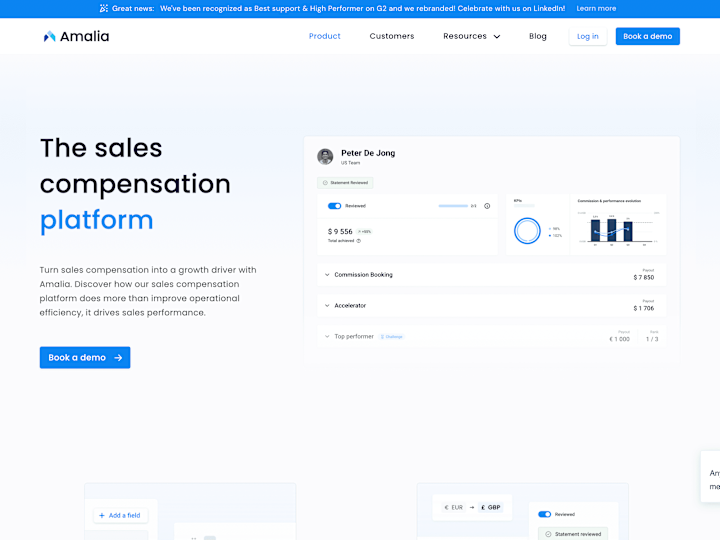Open the Product menu item
The height and width of the screenshot is (540, 720).
[x=325, y=36]
